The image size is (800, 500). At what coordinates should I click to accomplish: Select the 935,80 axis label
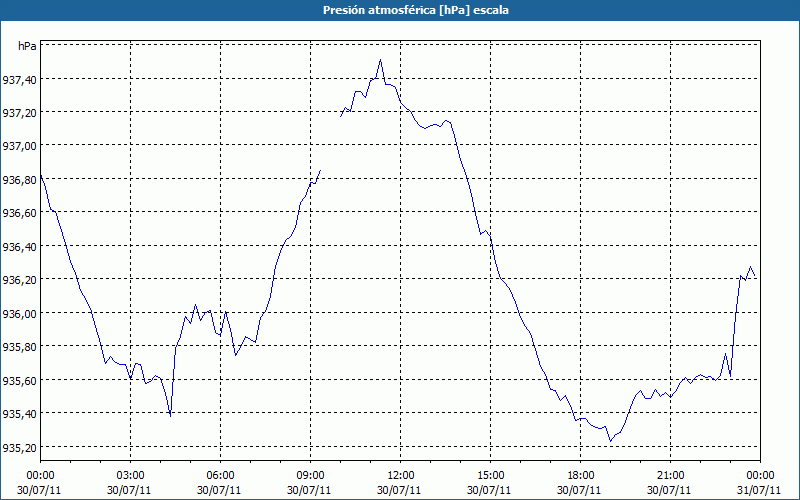coord(19,346)
